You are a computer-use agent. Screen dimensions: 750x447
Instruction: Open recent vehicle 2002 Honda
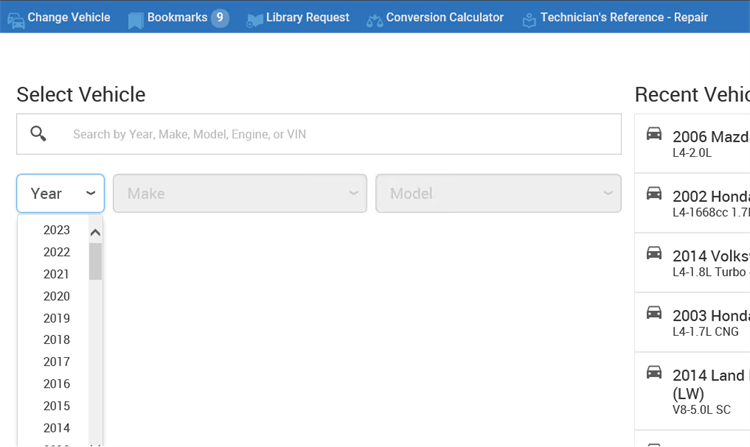[692, 203]
